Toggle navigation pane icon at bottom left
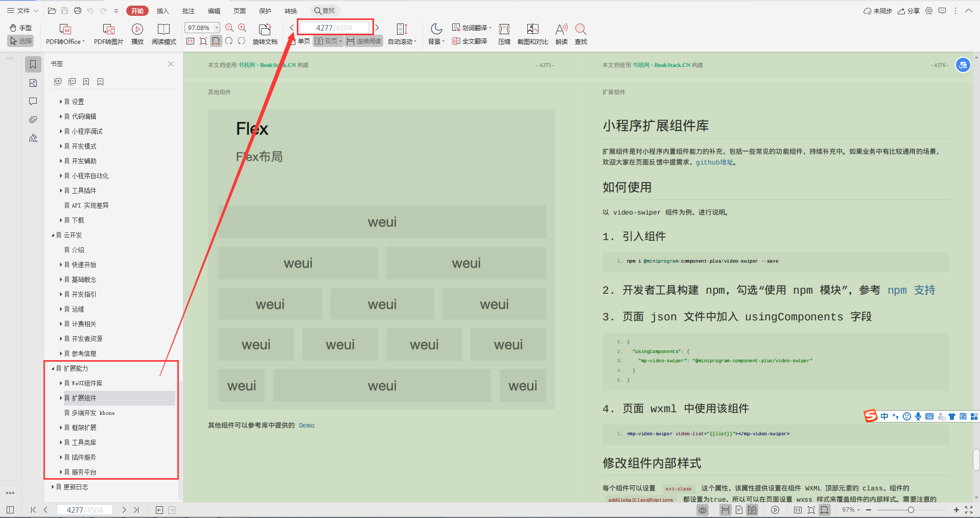Screen dimensions: 980x518 (x=10, y=510)
